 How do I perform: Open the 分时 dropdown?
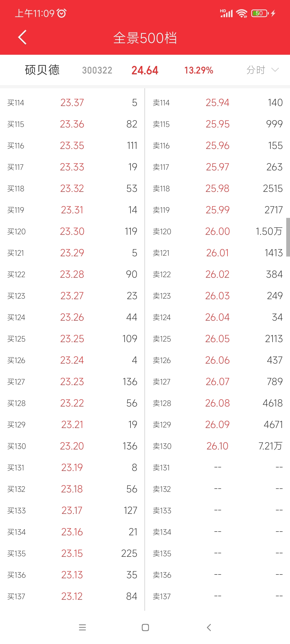263,70
